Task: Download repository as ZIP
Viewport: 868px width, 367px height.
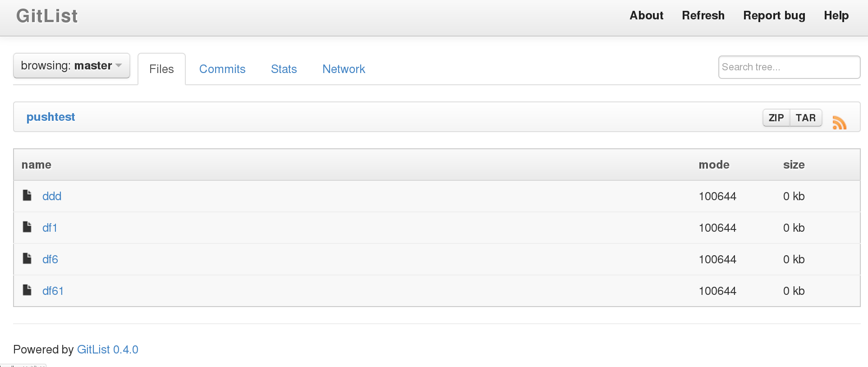Action: point(776,118)
